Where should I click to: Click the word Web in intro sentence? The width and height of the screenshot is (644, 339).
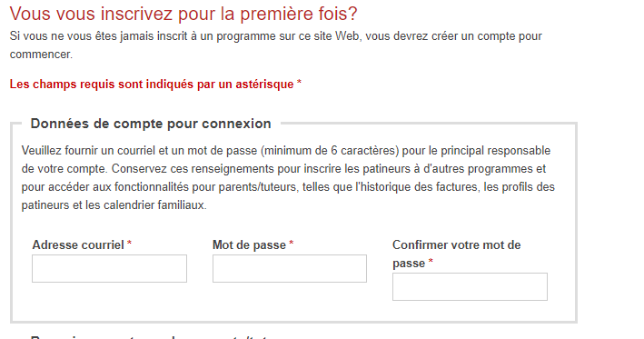point(347,36)
